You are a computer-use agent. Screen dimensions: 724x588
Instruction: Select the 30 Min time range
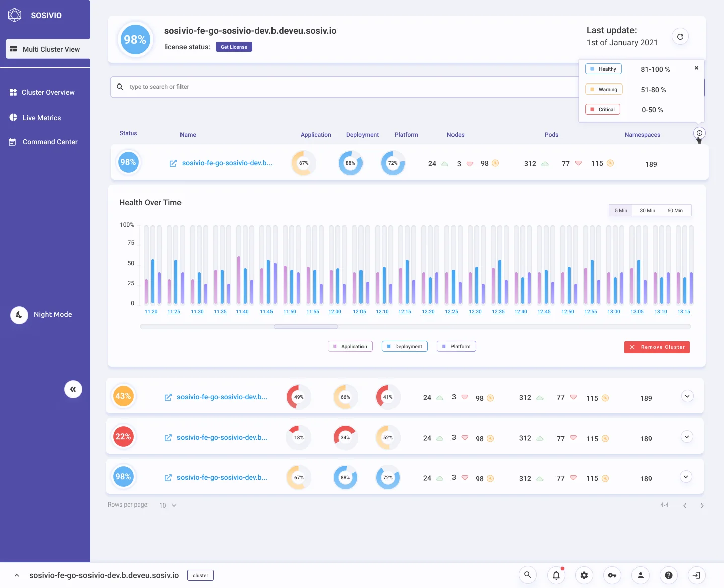(647, 211)
